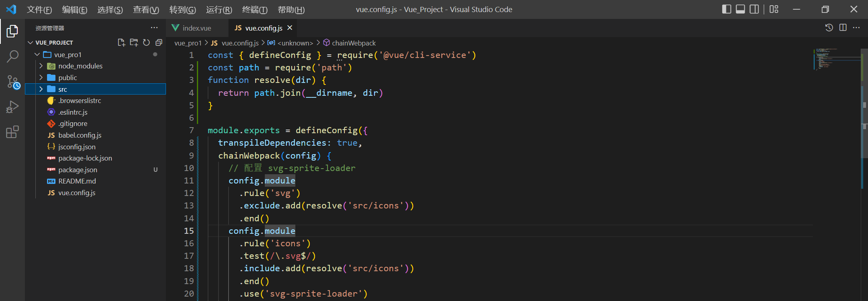Open explorer views and more actions menu
This screenshot has height=301, width=868.
click(154, 28)
